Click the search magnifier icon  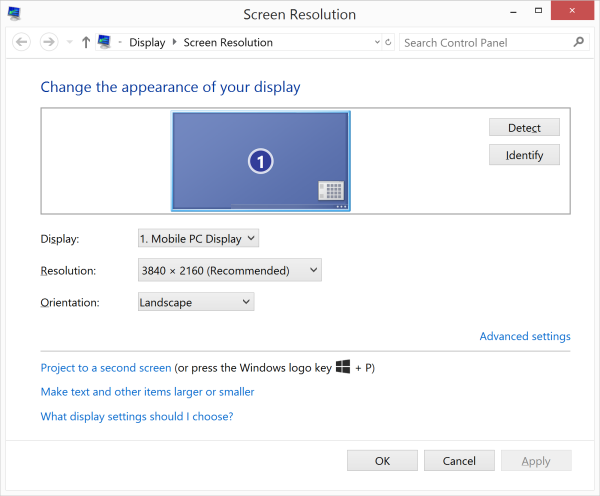579,42
